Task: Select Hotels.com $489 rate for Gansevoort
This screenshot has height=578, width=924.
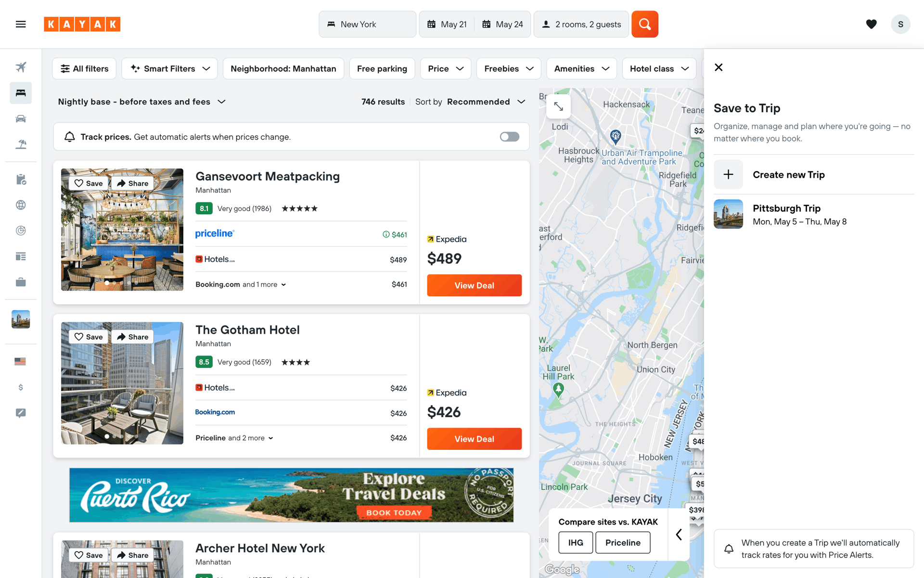Action: coord(301,259)
